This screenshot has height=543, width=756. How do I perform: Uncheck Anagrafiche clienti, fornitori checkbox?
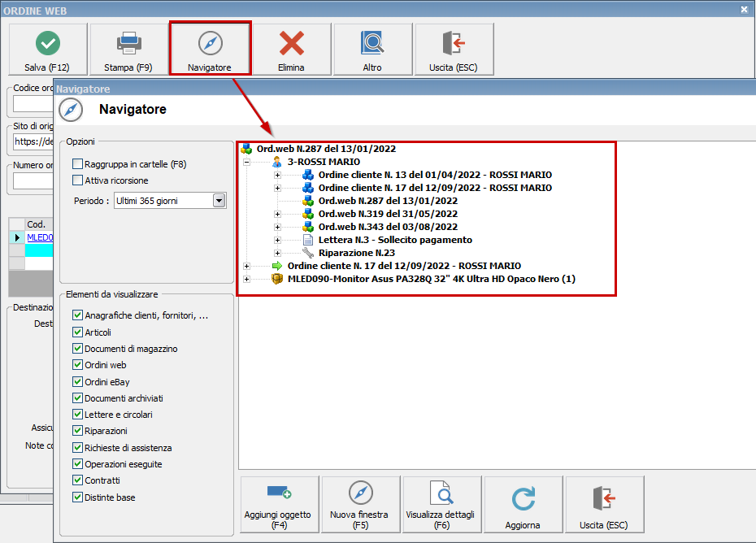click(77, 315)
